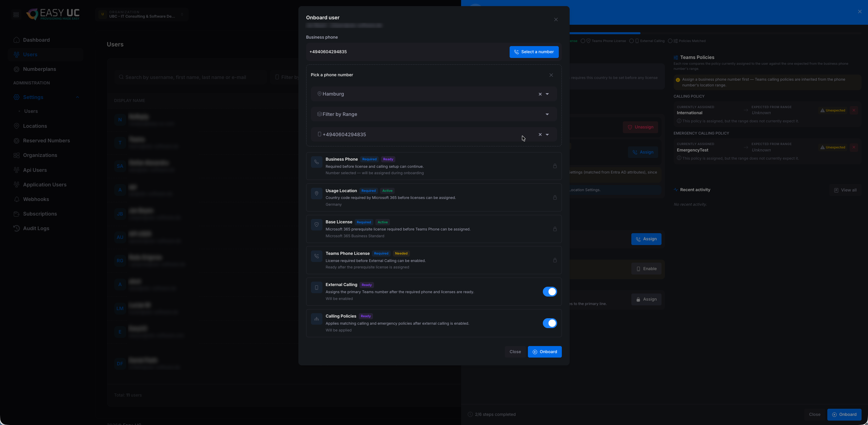868x425 pixels.
Task: Click the Required badge on Business Phone
Action: point(369,159)
